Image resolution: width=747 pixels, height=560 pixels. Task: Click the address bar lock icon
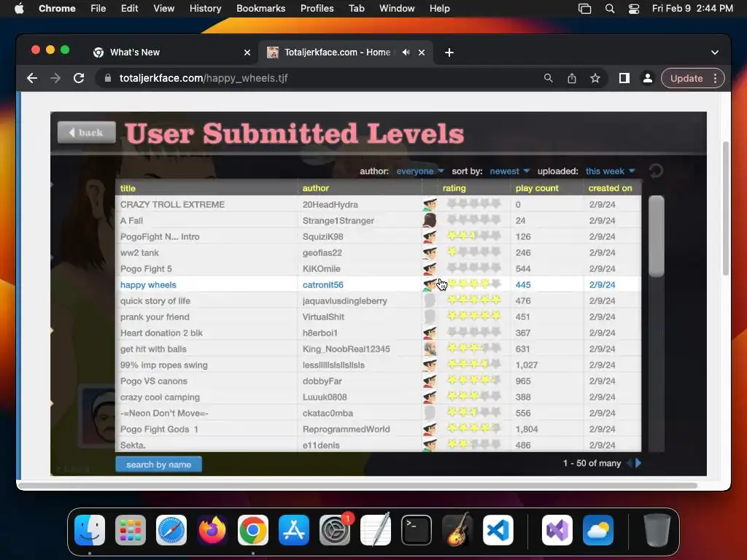108,78
